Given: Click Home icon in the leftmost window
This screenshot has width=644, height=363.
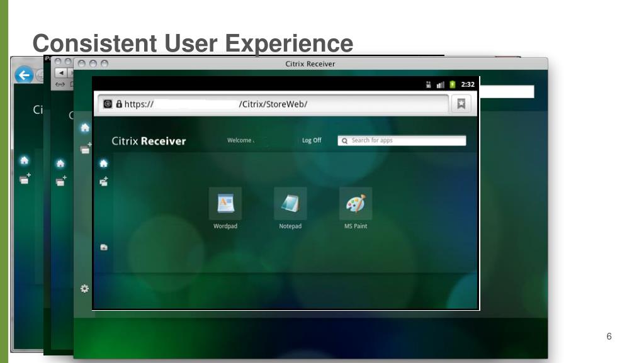Looking at the screenshot, I should click(x=24, y=160).
